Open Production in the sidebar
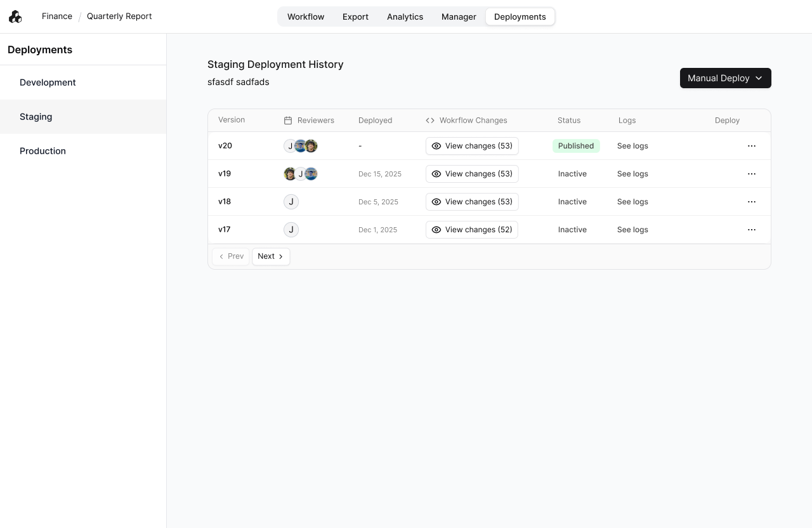812x528 pixels. (x=83, y=151)
